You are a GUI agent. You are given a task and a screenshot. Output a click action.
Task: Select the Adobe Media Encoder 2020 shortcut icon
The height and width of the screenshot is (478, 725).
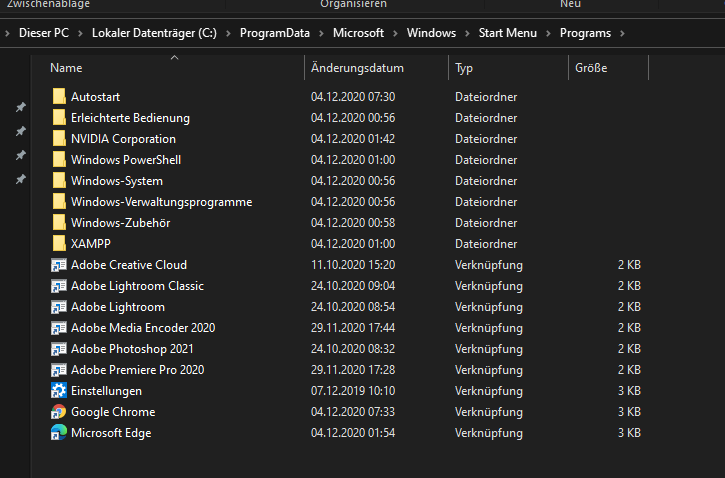point(59,328)
